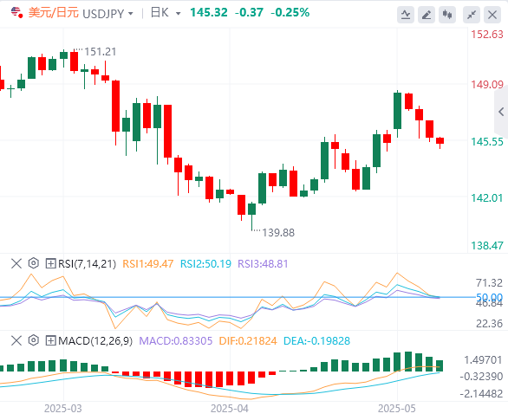Image resolution: width=508 pixels, height=420 pixels.
Task: Open RSI indicator settings gear
Action: click(x=33, y=263)
